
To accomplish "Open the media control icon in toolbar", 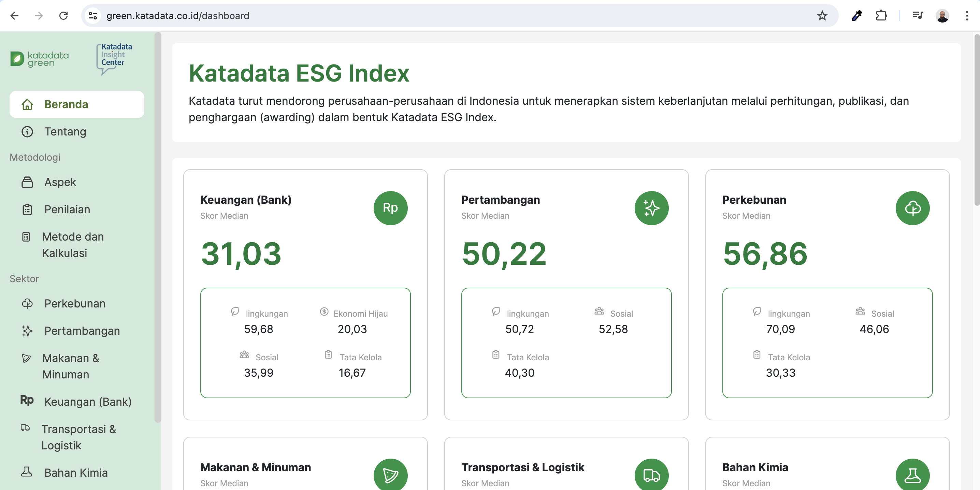I will [x=918, y=16].
